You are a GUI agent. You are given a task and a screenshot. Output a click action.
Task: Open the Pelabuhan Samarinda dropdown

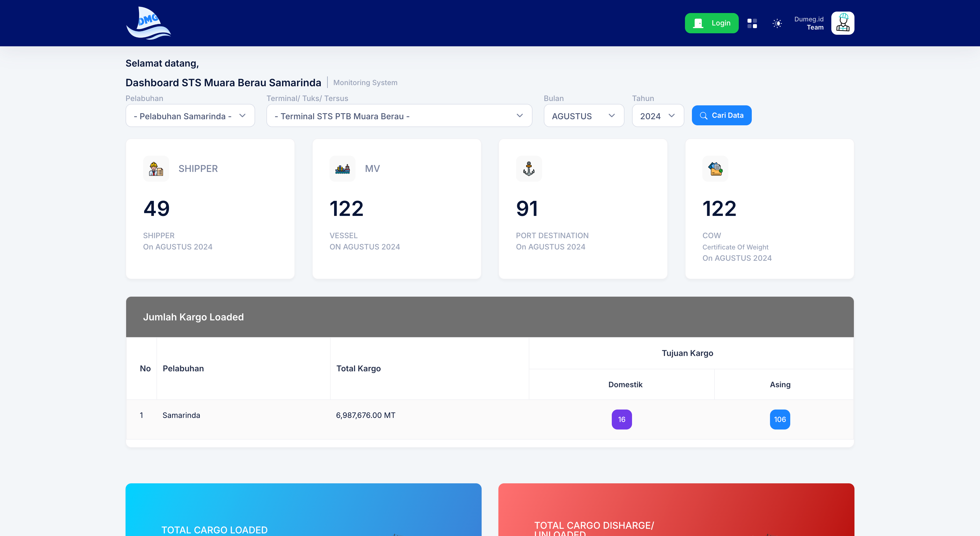pos(190,116)
